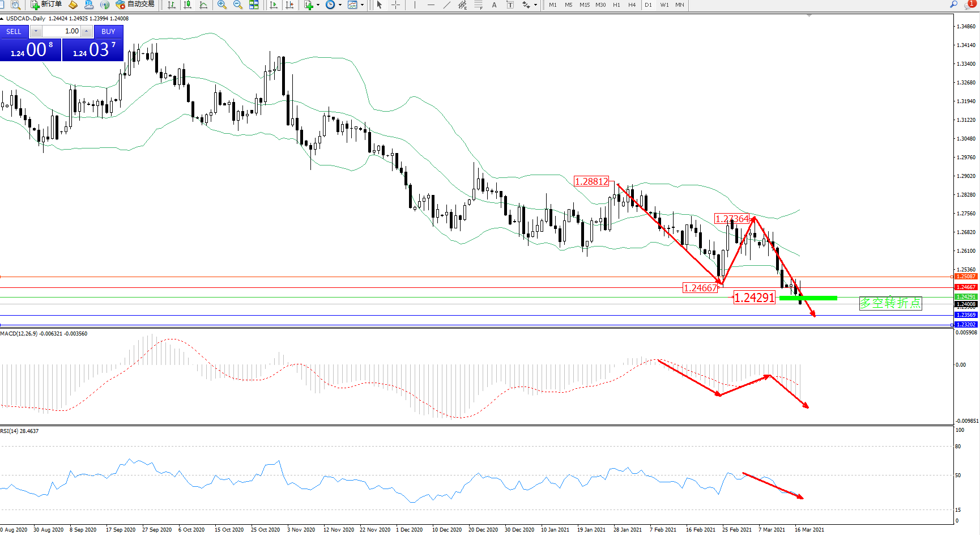Select the crosshair cursor tool
980x535 pixels.
395,5
